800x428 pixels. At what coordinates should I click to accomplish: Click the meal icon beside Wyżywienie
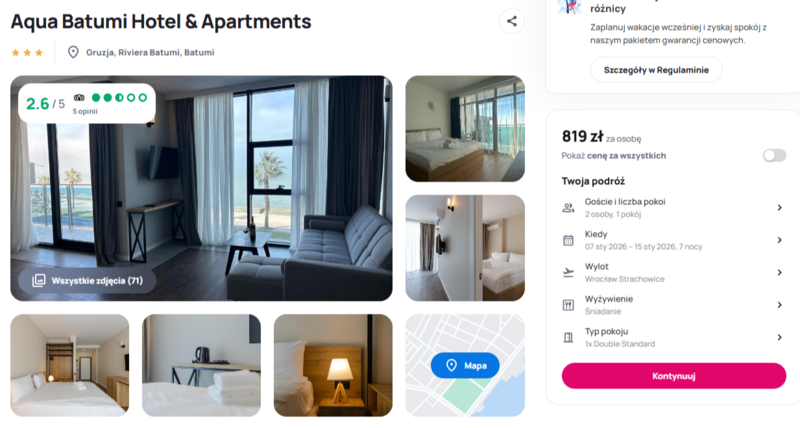568,305
